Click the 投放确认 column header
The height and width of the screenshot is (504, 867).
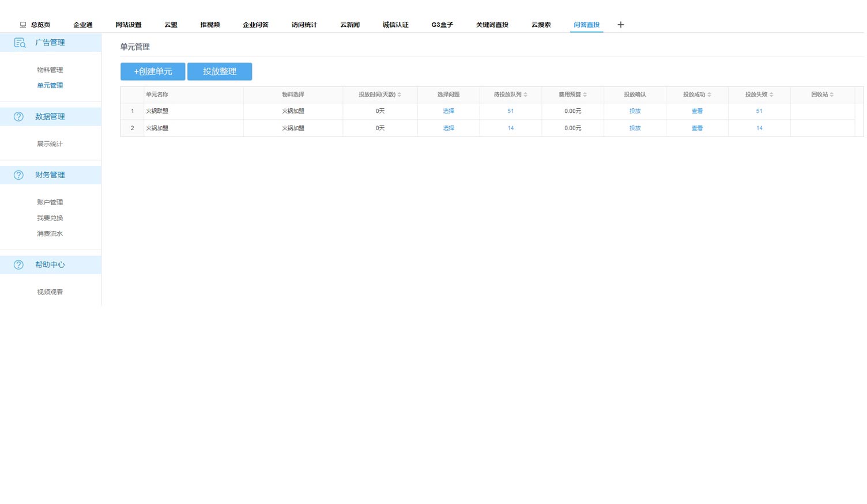(x=635, y=94)
